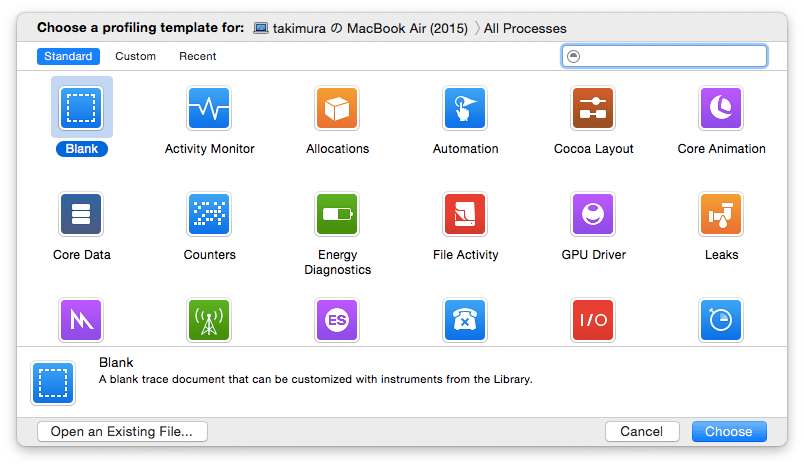
Task: Open the search filter icon menu
Action: pyautogui.click(x=574, y=56)
